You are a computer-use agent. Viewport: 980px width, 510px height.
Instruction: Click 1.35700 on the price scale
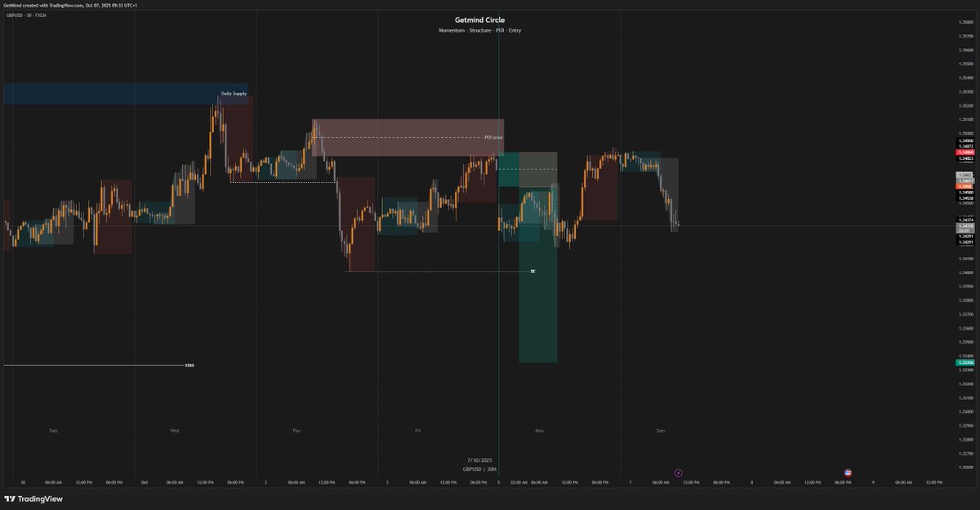click(965, 35)
